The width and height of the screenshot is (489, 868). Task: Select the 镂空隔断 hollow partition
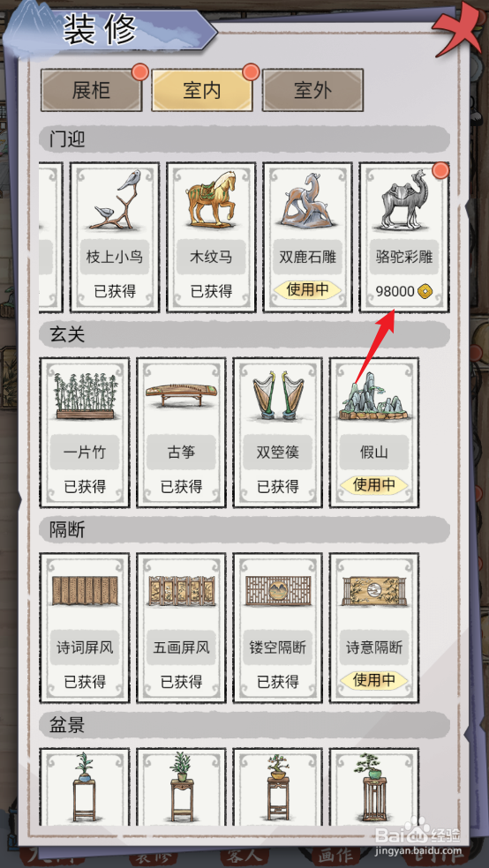[277, 628]
